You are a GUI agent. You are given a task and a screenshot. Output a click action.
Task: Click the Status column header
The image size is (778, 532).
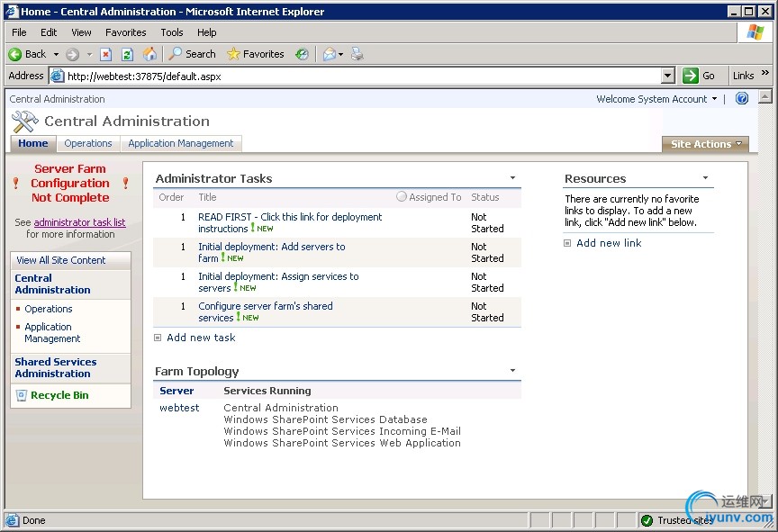[484, 197]
